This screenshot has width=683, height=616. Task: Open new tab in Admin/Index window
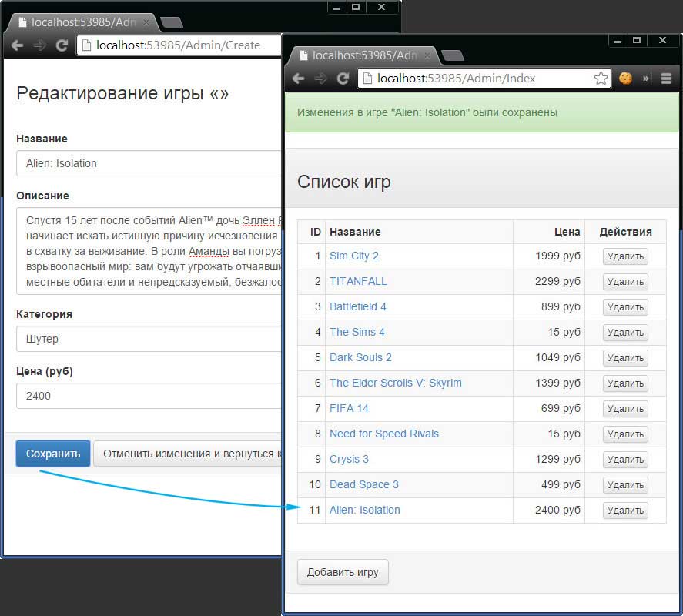point(453,55)
